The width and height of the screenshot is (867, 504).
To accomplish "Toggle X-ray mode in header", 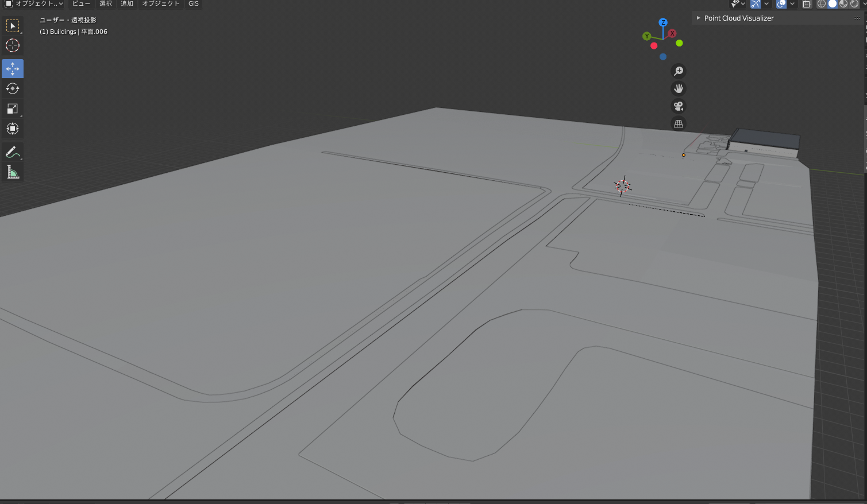I will [x=807, y=4].
